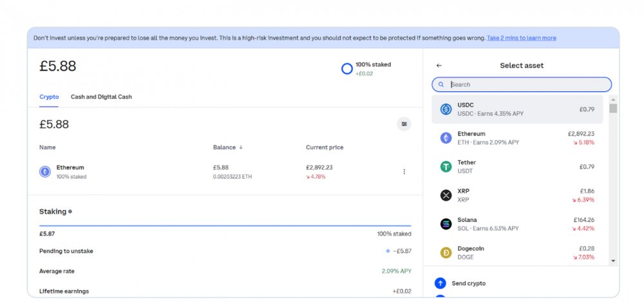
Task: Select the Dogecoin coin icon
Action: pyautogui.click(x=446, y=253)
